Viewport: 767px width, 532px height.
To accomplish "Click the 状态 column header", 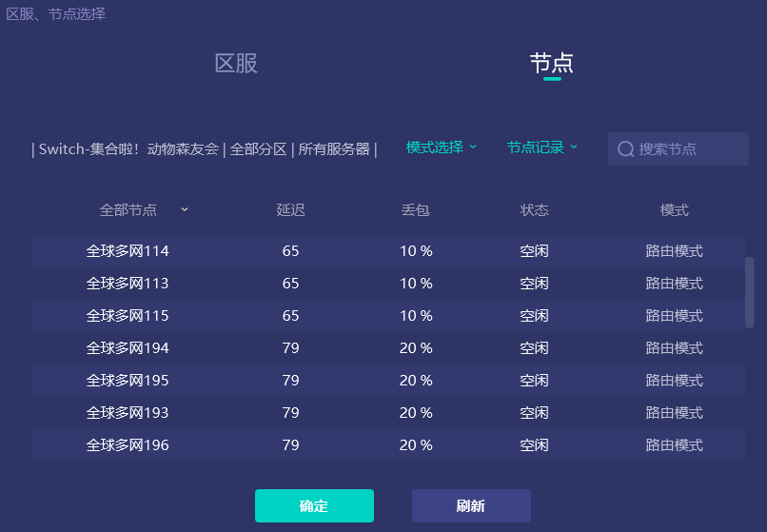I will pos(534,210).
